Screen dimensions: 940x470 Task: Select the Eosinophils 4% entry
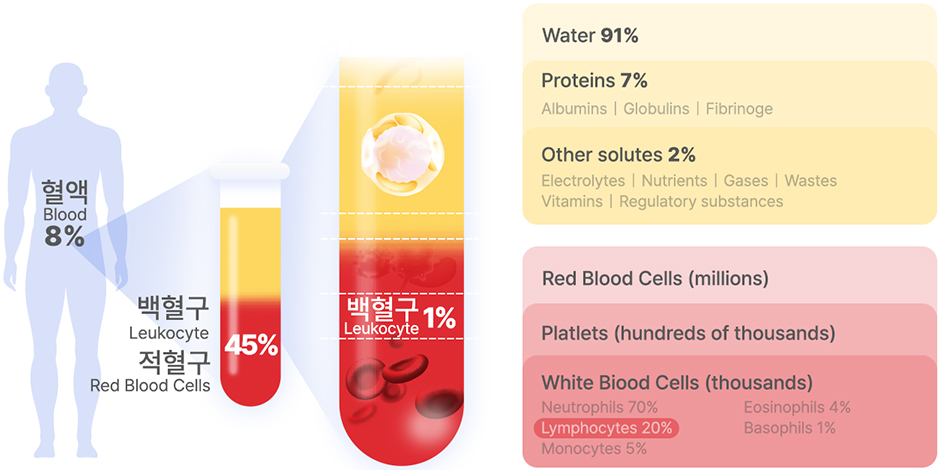[797, 408]
